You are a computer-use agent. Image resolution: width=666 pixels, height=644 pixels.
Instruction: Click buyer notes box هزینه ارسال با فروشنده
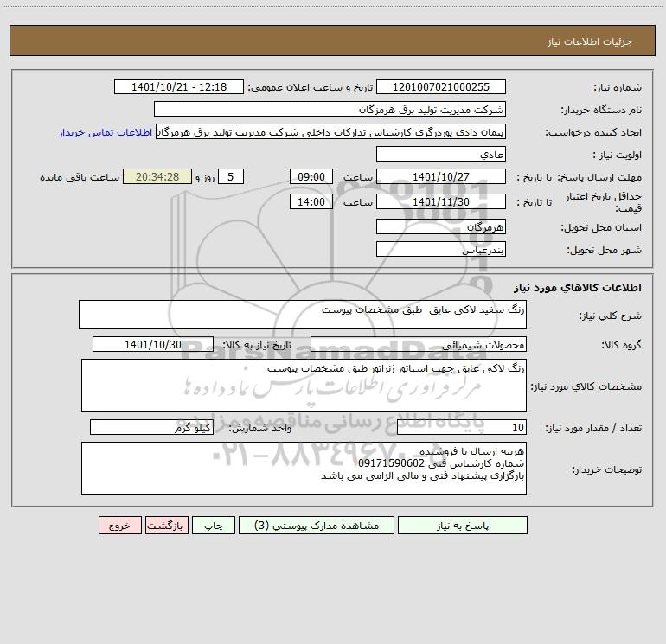tap(304, 469)
